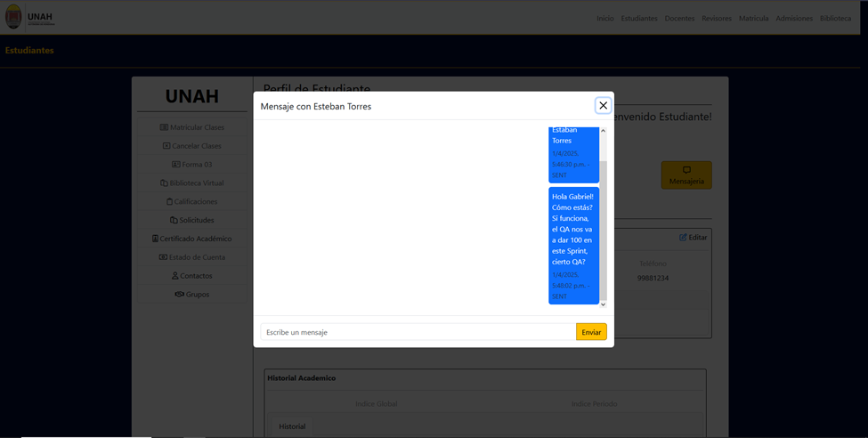Open Matricular Clases in the sidebar
868x438 pixels.
(192, 127)
